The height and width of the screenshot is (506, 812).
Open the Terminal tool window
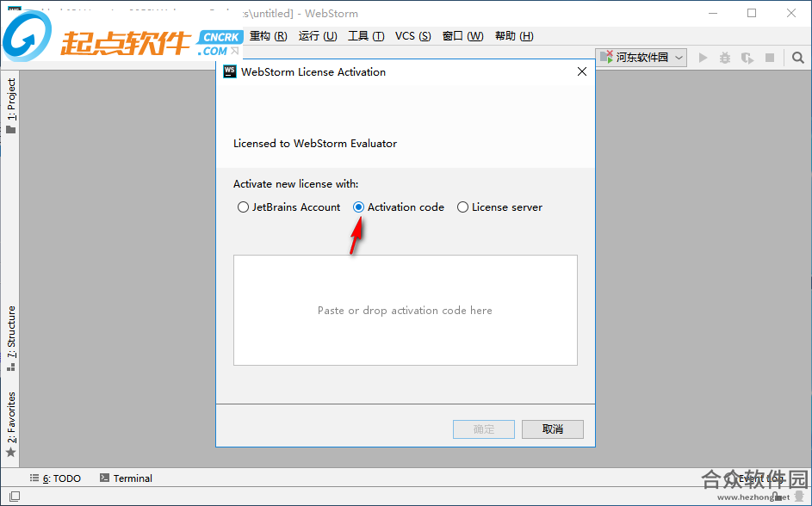coord(127,478)
